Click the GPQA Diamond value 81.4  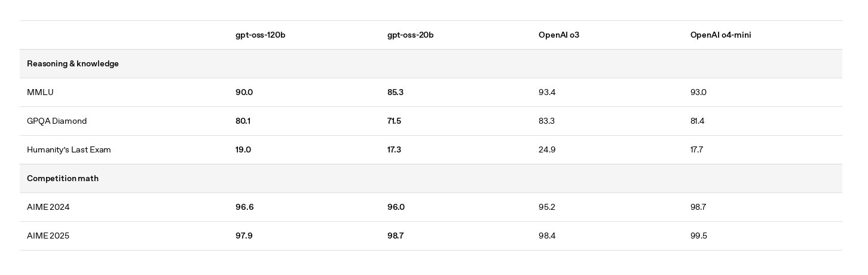pos(697,121)
